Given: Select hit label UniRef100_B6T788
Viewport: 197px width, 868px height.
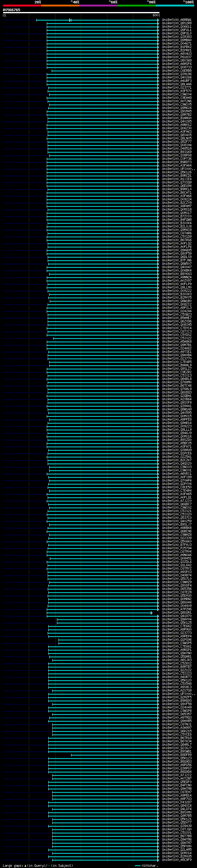Looking at the screenshot, I should coord(176,836).
